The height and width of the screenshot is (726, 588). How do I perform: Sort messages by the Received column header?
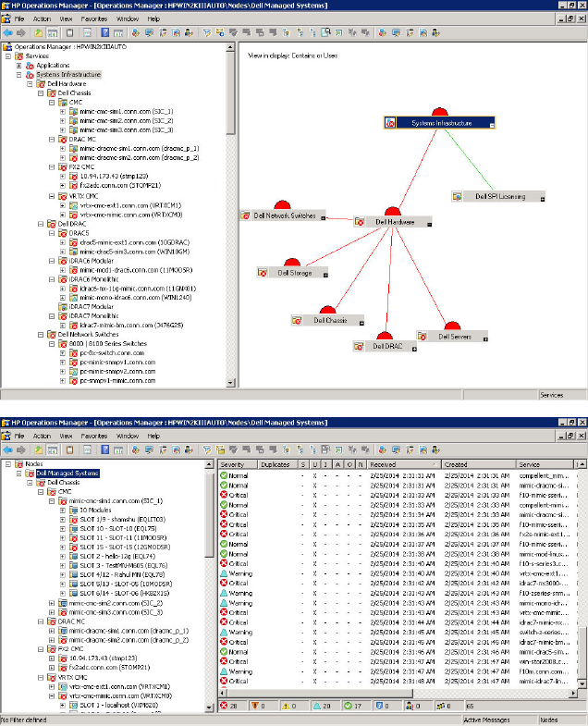point(404,464)
